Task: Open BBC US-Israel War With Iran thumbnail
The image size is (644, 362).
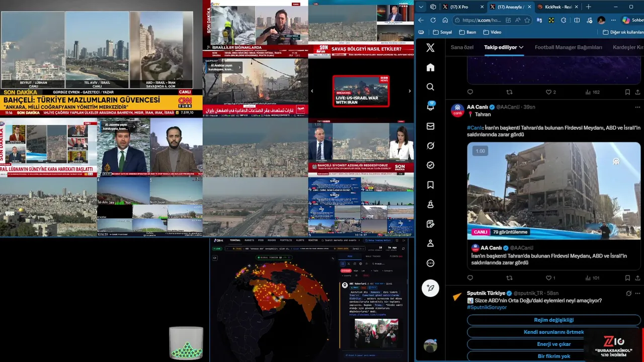Action: [x=361, y=91]
